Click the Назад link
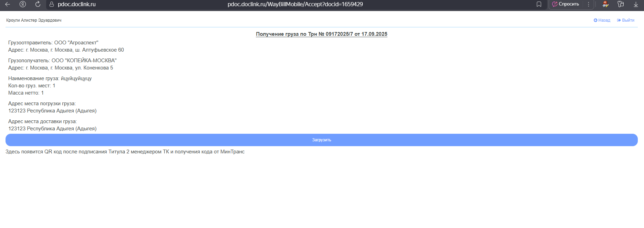644x228 pixels. [602, 20]
